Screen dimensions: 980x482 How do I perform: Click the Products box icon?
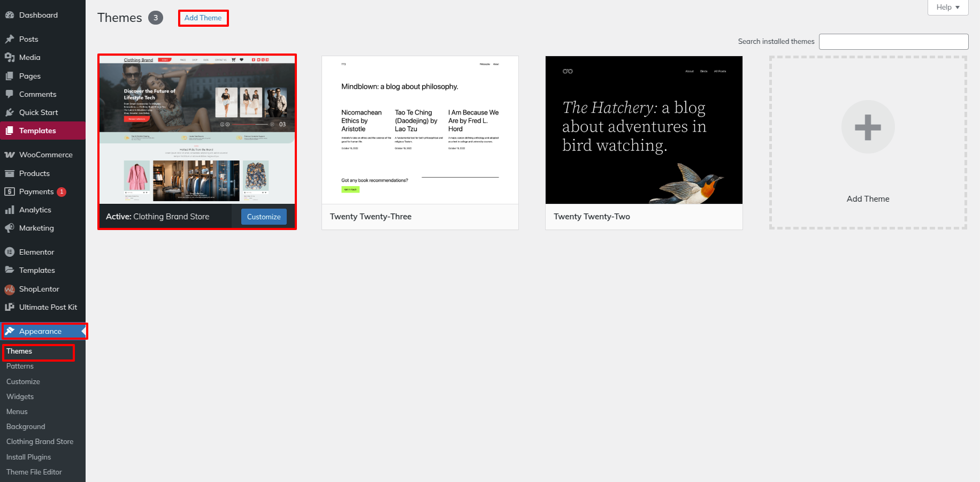(10, 173)
